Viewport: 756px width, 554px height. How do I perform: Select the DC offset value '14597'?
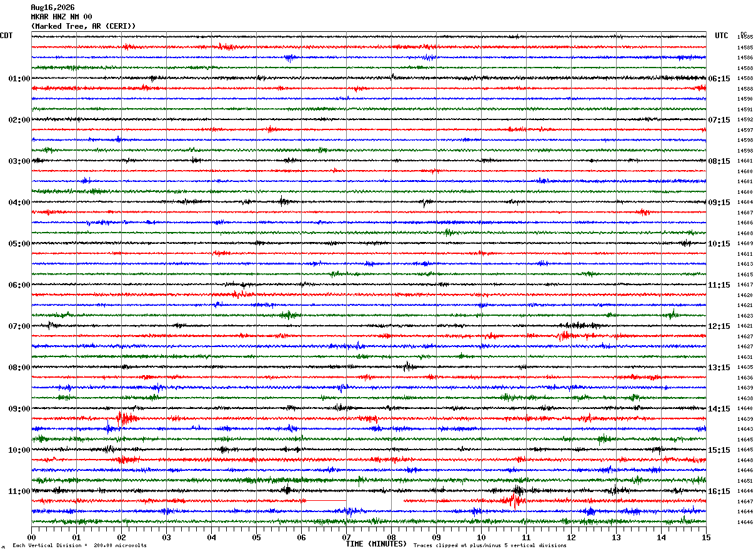[x=745, y=130]
